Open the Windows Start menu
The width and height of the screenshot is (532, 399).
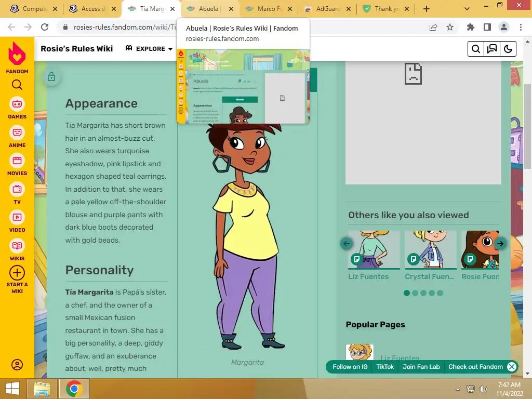(x=12, y=389)
